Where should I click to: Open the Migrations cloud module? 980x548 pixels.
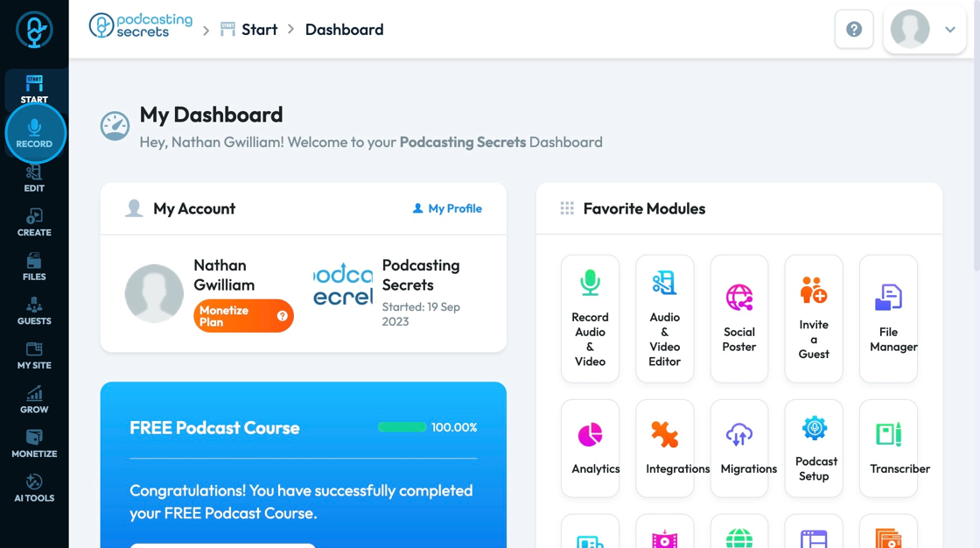739,448
